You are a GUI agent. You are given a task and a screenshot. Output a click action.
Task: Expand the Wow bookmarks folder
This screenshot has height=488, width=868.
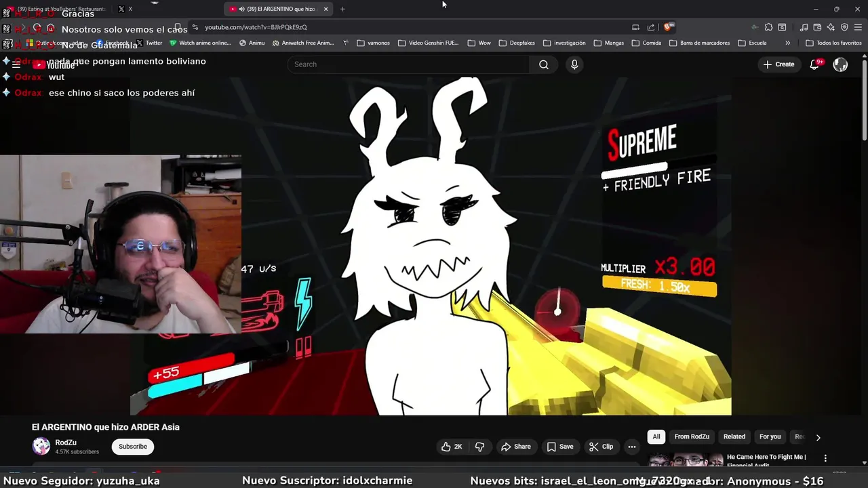[x=479, y=43]
